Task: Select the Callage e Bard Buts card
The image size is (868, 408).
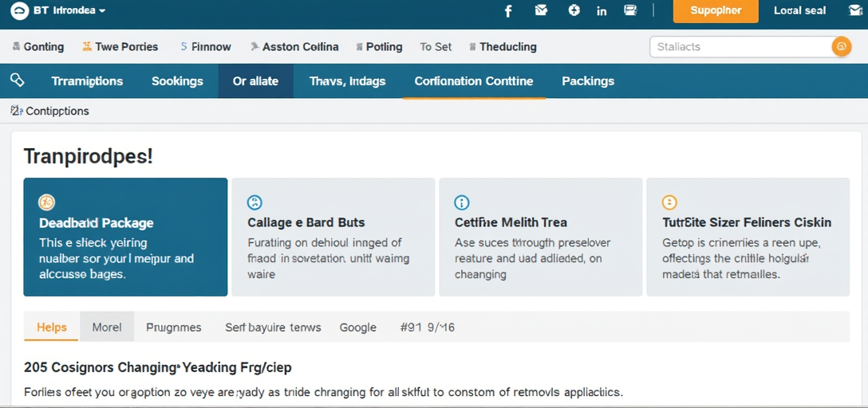Action: (x=333, y=237)
